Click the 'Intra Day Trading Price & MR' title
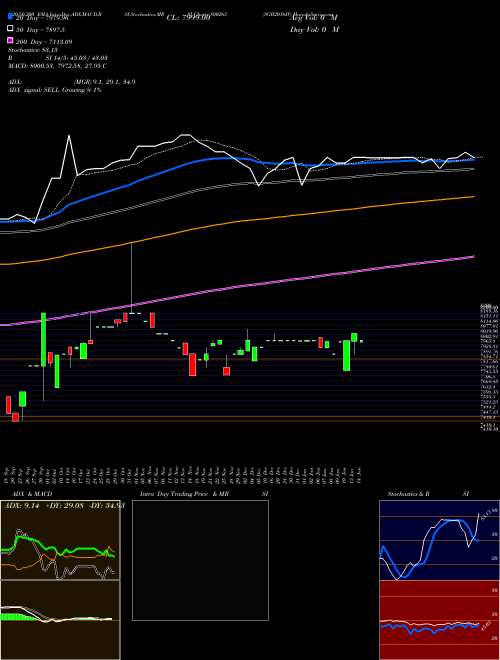This screenshot has height=660, width=500. pyautogui.click(x=184, y=494)
